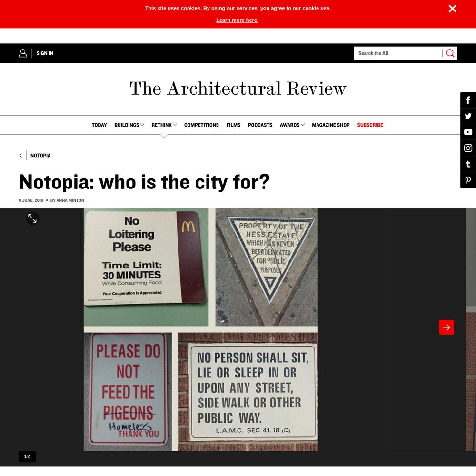Click the partially visible next slide image
The image size is (476, 476).
coord(471,329)
